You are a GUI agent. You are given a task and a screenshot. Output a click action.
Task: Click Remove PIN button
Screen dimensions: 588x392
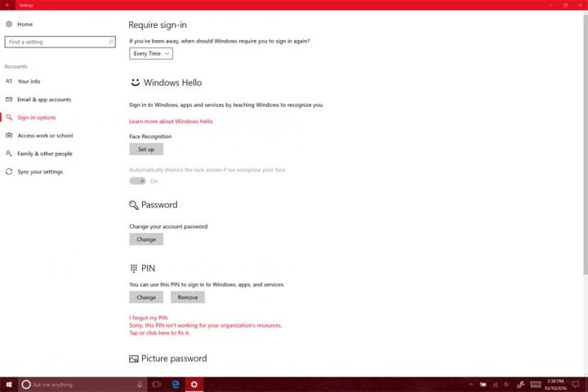pos(188,297)
